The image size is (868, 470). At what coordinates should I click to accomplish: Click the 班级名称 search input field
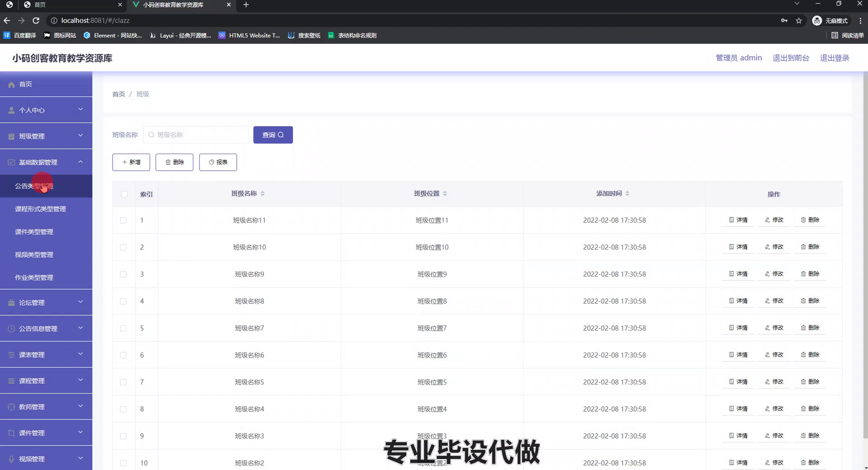196,135
